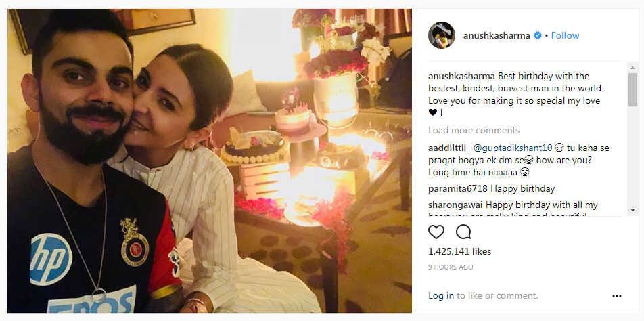Expand Load more comments
The width and height of the screenshot is (644, 321).
(474, 130)
